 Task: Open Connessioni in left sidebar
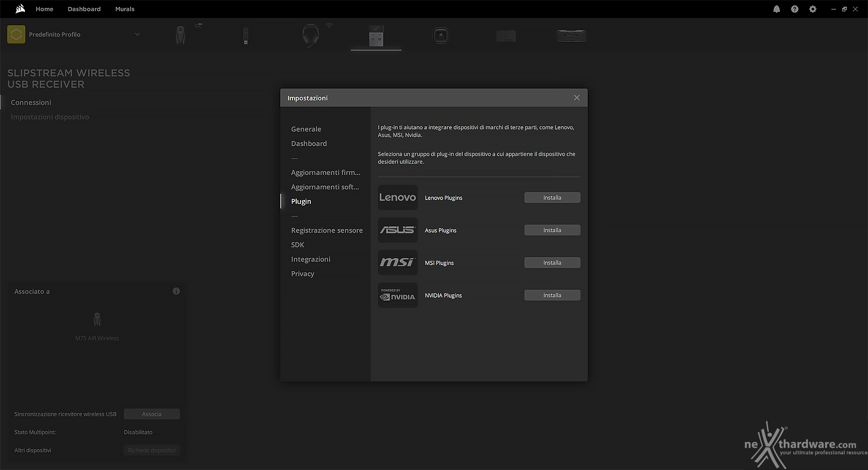click(31, 102)
